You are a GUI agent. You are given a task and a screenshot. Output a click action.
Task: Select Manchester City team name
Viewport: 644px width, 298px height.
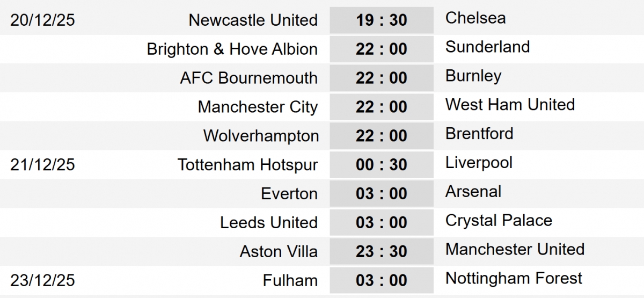click(x=258, y=107)
